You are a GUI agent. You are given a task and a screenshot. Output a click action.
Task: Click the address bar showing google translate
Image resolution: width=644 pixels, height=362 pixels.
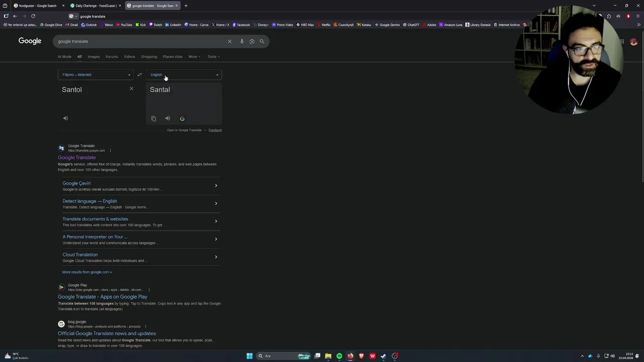(x=93, y=16)
